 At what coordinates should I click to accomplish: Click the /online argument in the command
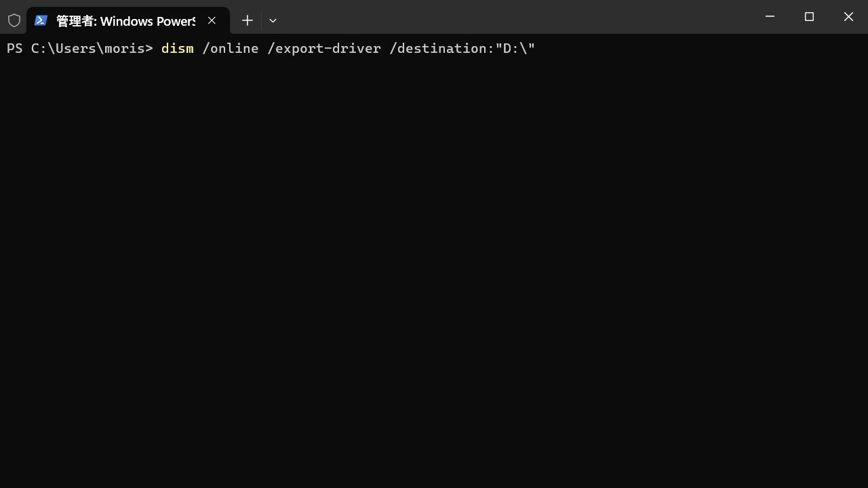(230, 49)
